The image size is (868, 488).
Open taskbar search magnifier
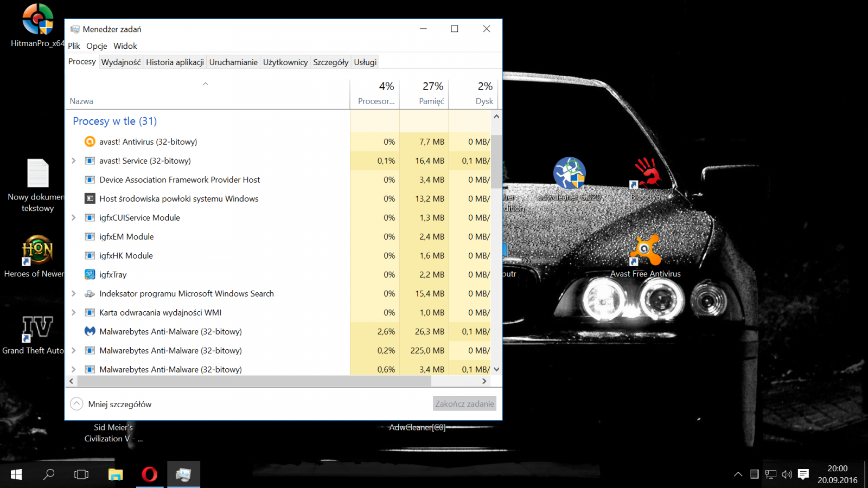pos(49,474)
